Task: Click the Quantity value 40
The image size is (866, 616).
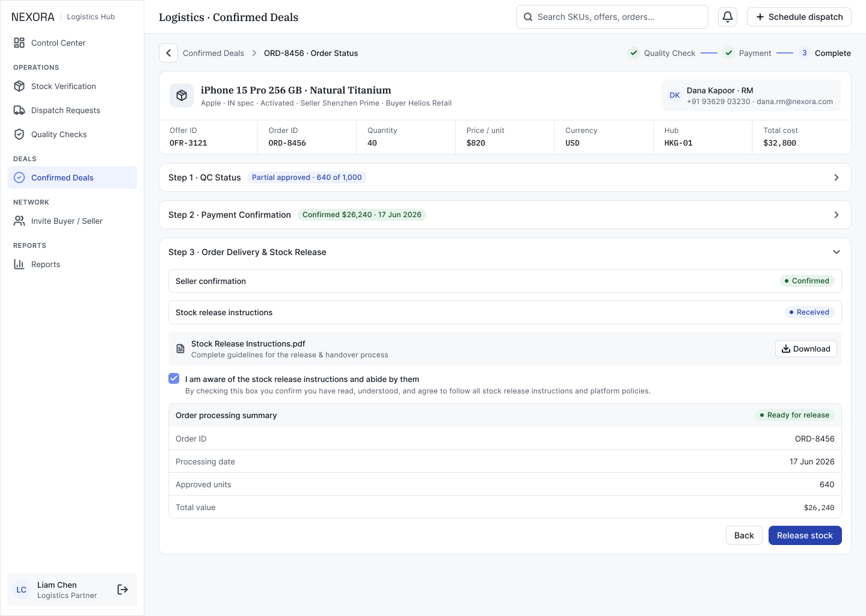Action: [372, 143]
